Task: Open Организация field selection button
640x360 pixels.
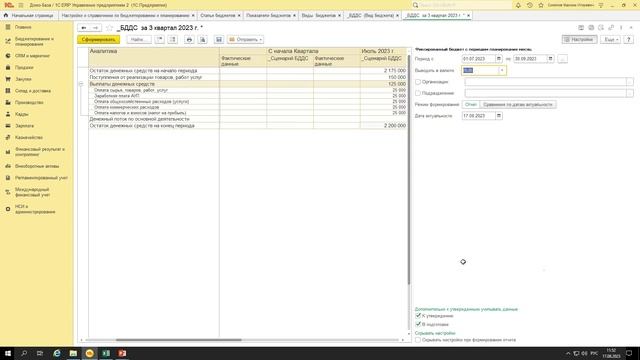Action: (x=630, y=82)
